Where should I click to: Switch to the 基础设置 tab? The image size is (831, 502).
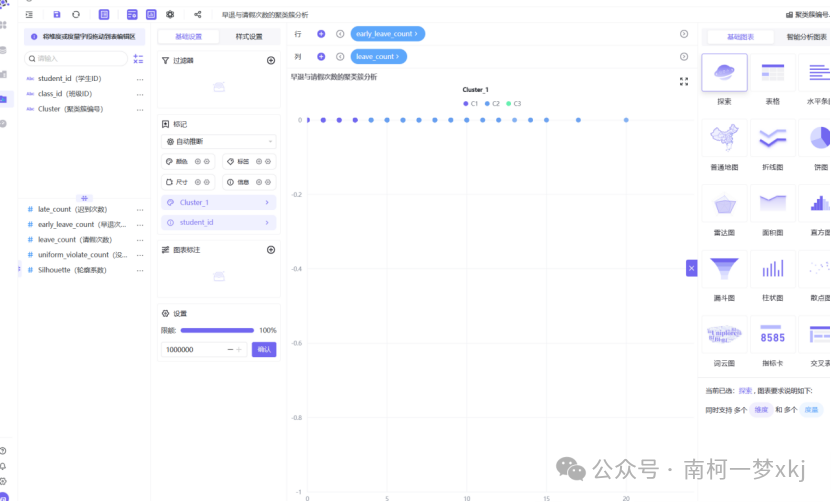pos(189,37)
